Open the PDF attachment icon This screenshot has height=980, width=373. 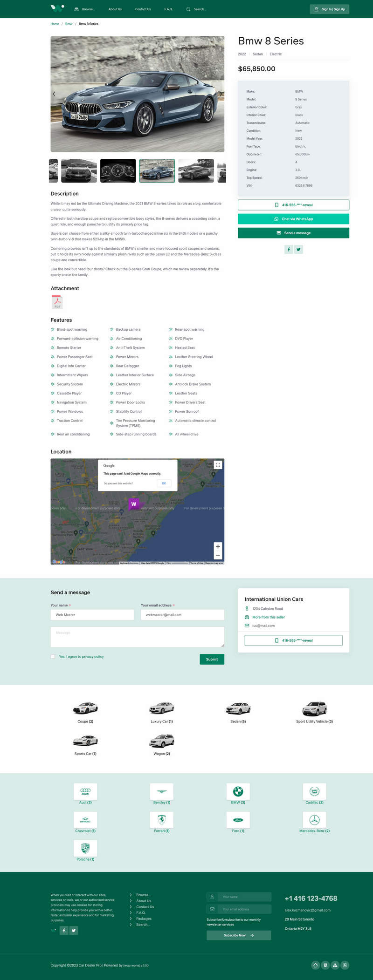[57, 302]
